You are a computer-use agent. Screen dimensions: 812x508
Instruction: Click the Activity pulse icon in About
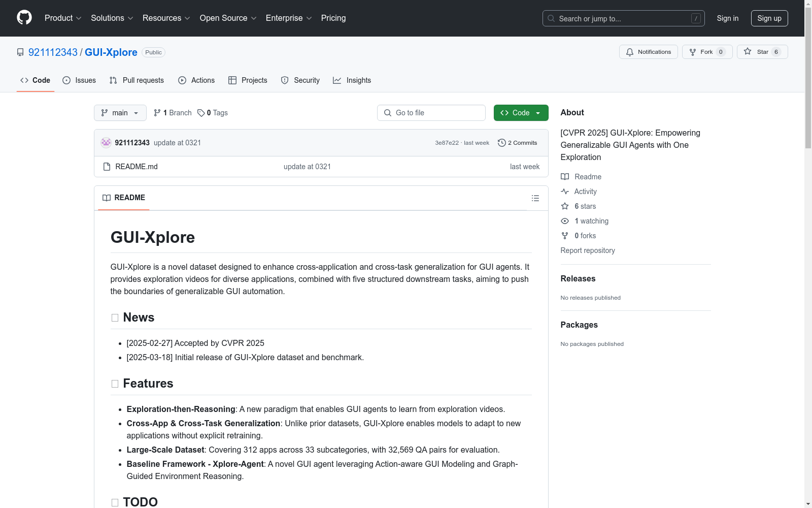[x=565, y=192]
